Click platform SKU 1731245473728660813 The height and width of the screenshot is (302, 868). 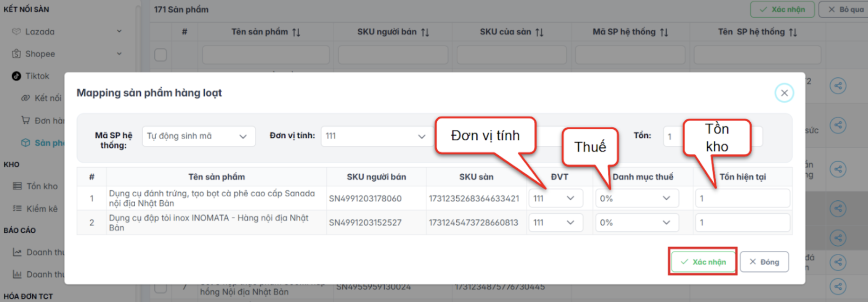pyautogui.click(x=474, y=222)
